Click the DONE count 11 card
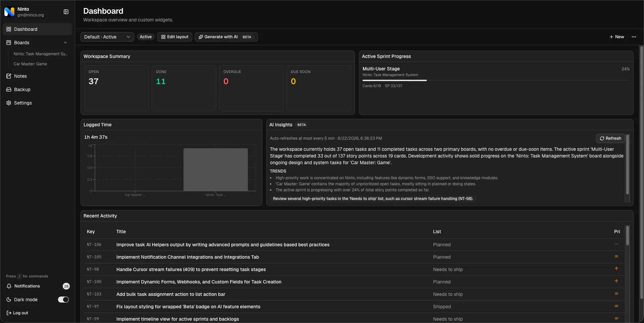 tap(184, 88)
